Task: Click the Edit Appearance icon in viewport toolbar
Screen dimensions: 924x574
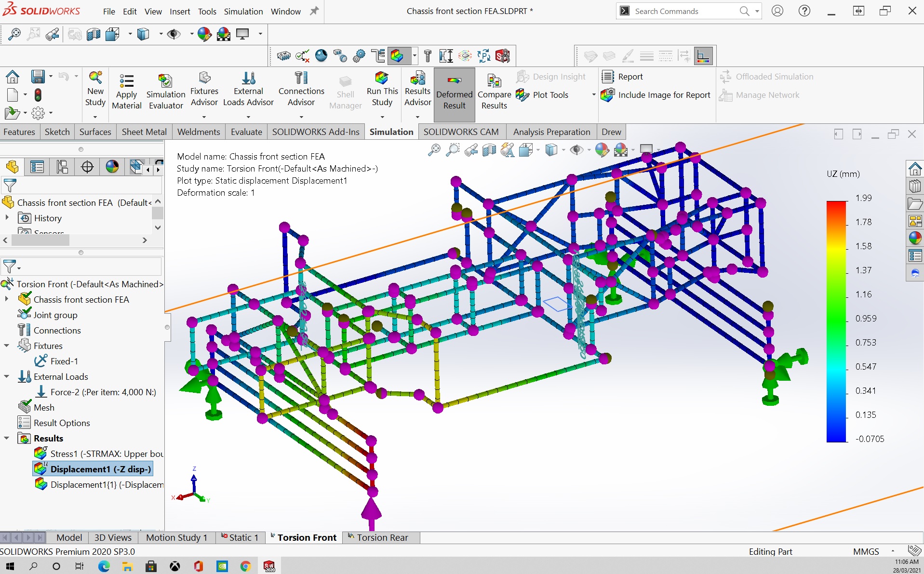Action: coord(602,150)
